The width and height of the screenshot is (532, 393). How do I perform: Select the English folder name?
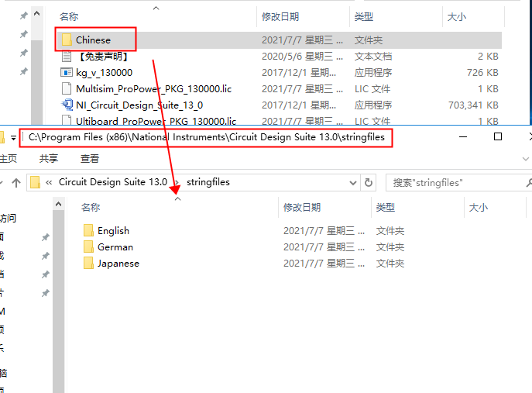pos(113,231)
